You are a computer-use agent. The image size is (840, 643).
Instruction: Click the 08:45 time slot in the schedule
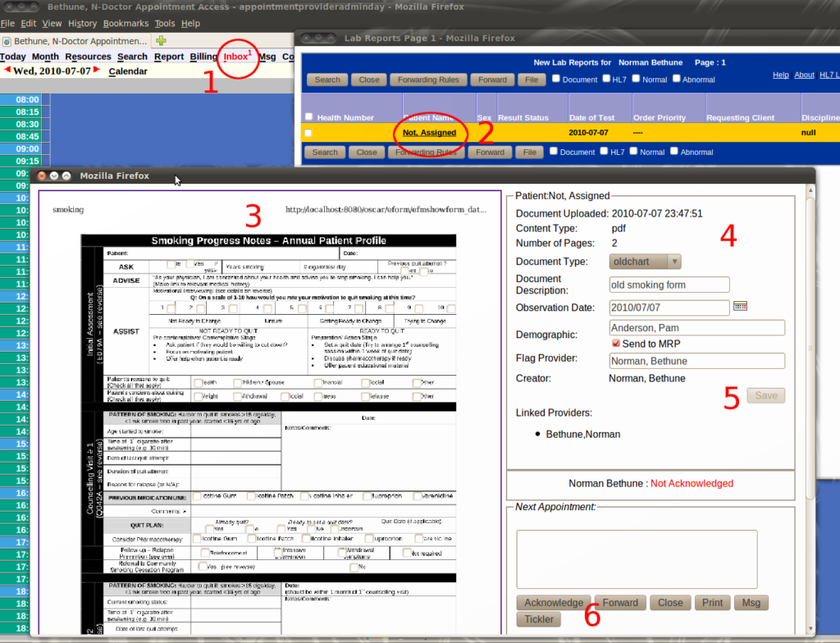click(x=27, y=137)
